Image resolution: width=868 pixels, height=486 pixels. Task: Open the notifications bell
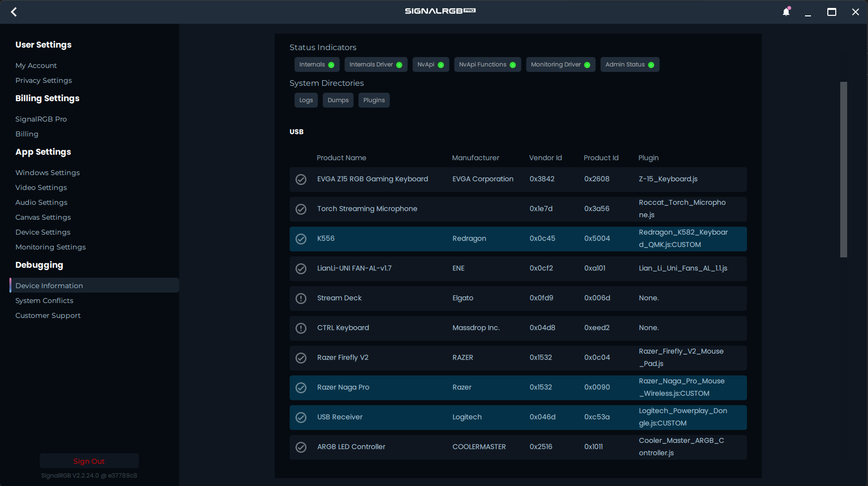786,12
